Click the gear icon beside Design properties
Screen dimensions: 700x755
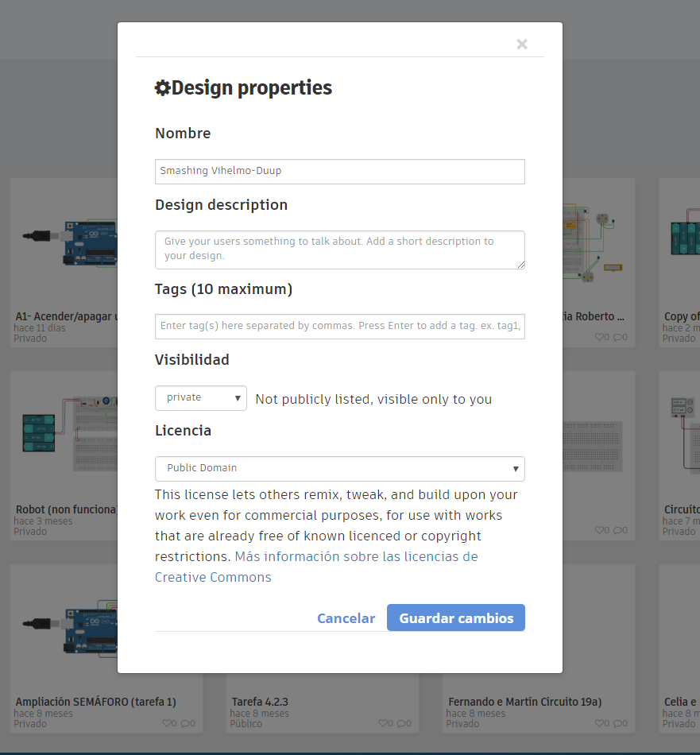point(162,88)
